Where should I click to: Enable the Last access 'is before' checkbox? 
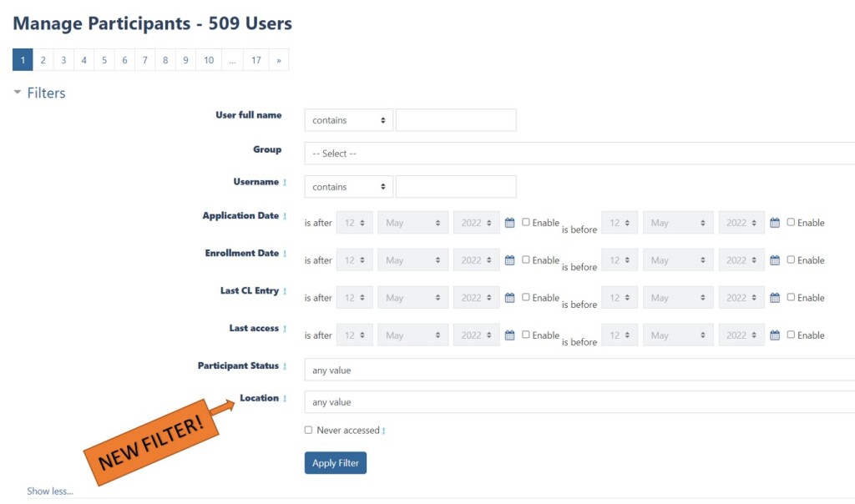(791, 335)
